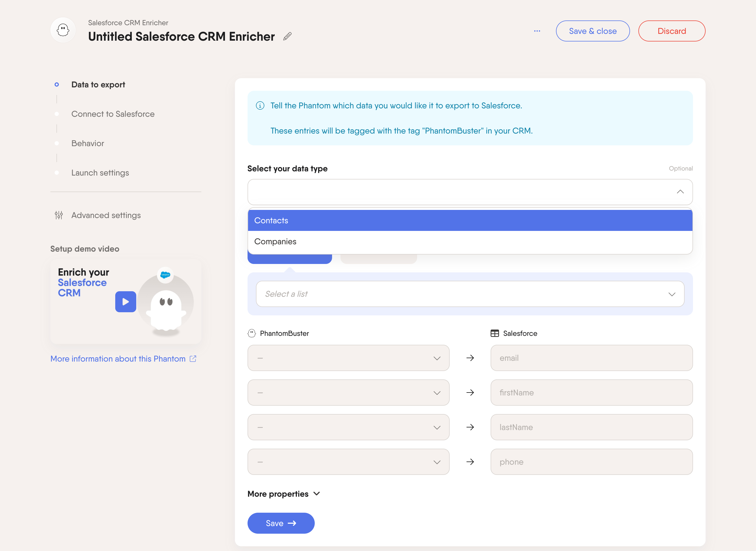Click the Data to export step bullet
Viewport: 756px width, 551px height.
pyautogui.click(x=57, y=84)
